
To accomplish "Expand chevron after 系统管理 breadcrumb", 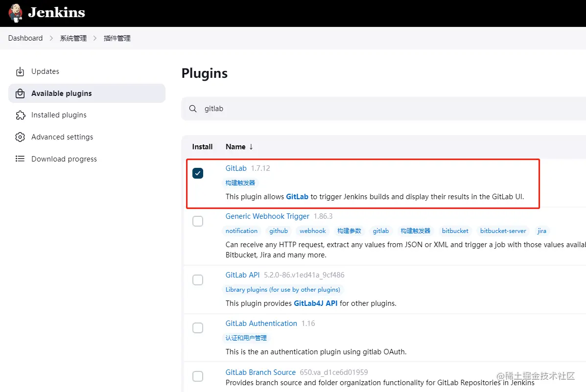I will (x=95, y=38).
